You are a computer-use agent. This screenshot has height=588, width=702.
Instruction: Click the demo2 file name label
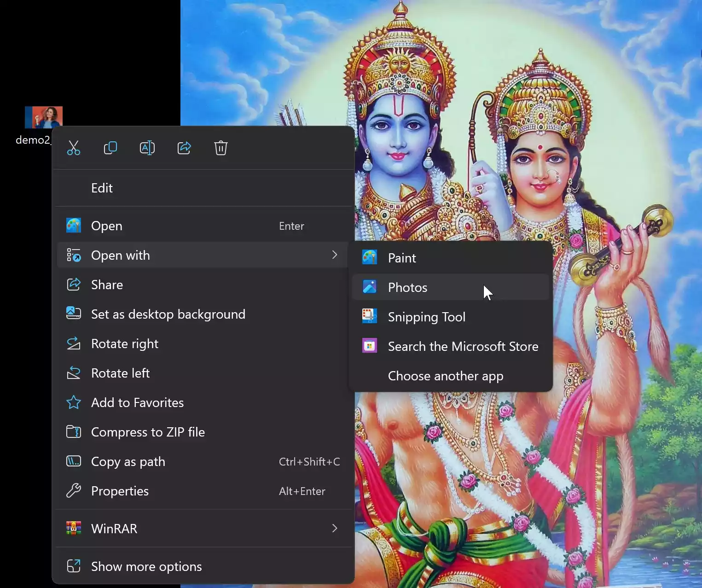(x=34, y=140)
